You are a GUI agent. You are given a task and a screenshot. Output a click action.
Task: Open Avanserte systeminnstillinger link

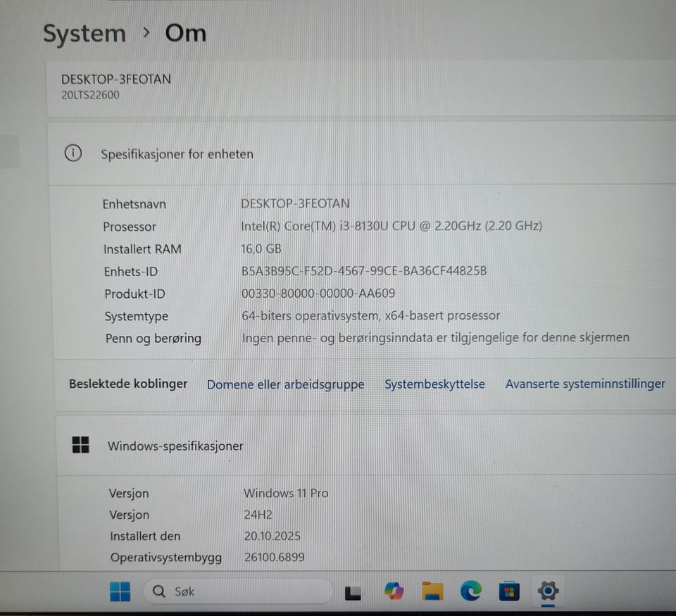[x=585, y=384]
